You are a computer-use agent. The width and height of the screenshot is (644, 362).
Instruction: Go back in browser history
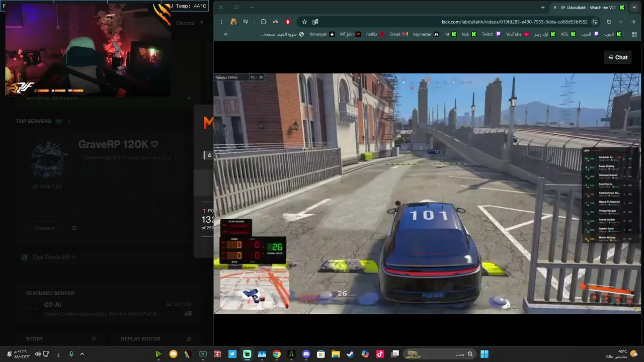point(633,22)
